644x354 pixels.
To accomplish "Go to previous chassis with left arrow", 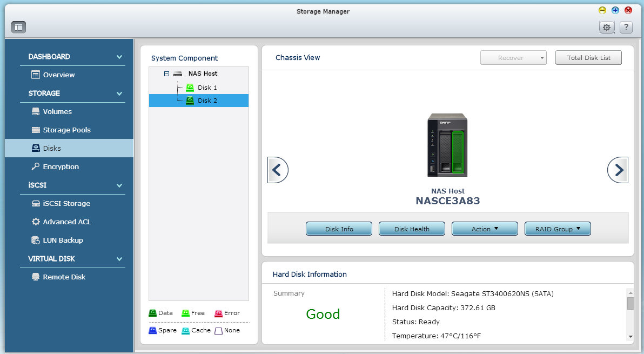I will [x=278, y=170].
